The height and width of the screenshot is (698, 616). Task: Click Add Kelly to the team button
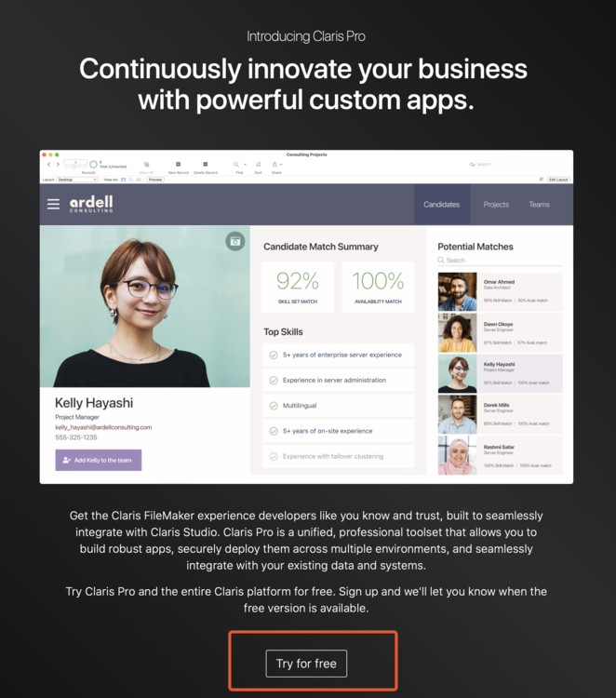tap(99, 460)
